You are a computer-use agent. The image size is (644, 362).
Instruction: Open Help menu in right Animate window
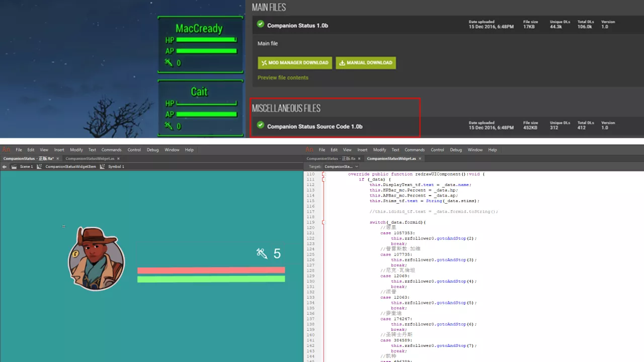click(493, 150)
